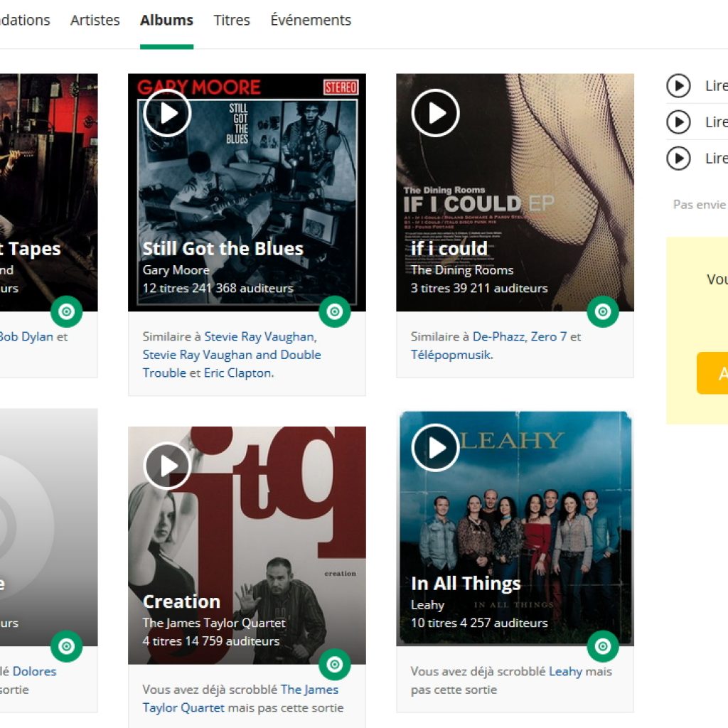Open the Titres tab
The width and height of the screenshot is (728, 728).
coord(232,20)
